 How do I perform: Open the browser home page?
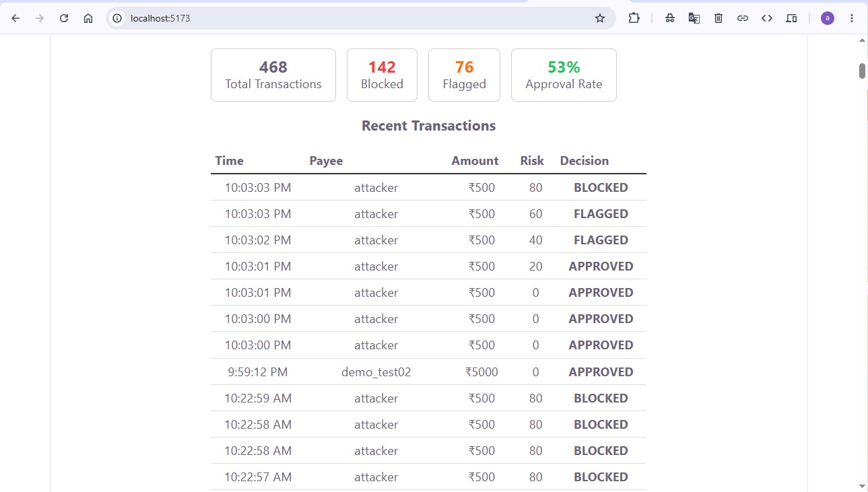pos(88,18)
